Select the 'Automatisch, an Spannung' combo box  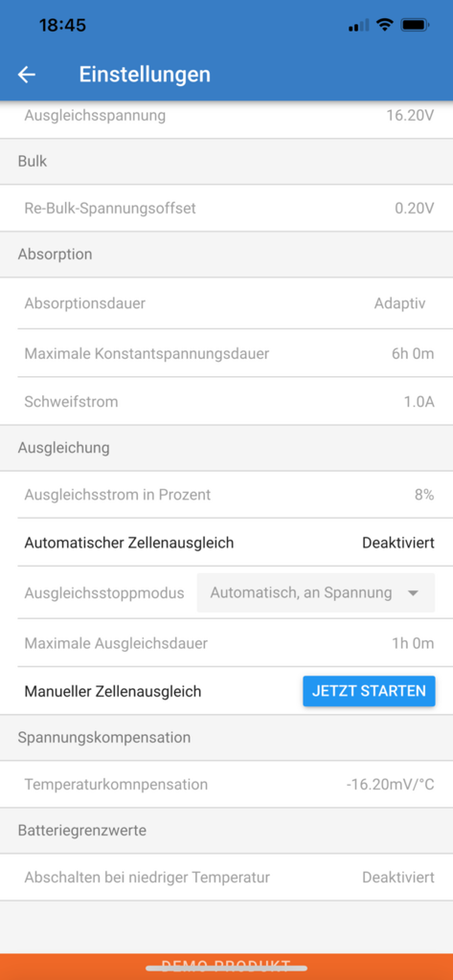[316, 592]
